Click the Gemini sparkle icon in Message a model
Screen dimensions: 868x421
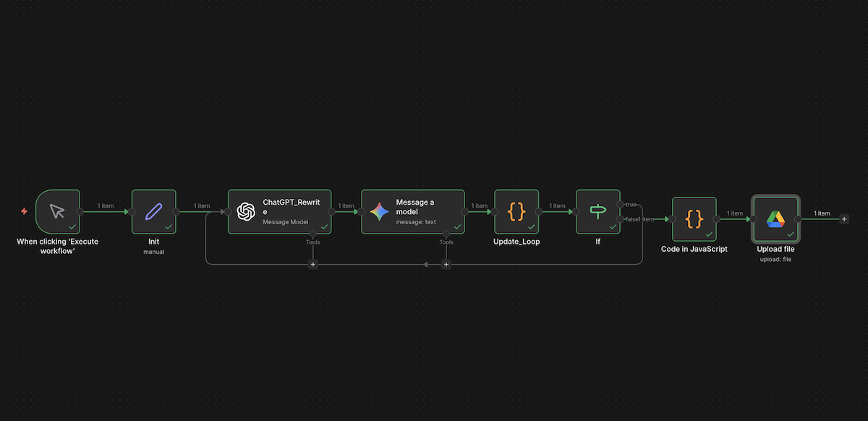click(x=380, y=211)
